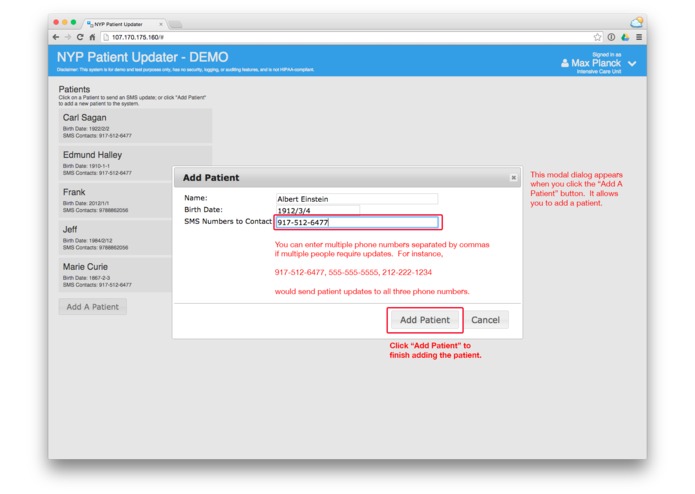
Task: Click the browser forward arrow
Action: (x=68, y=37)
